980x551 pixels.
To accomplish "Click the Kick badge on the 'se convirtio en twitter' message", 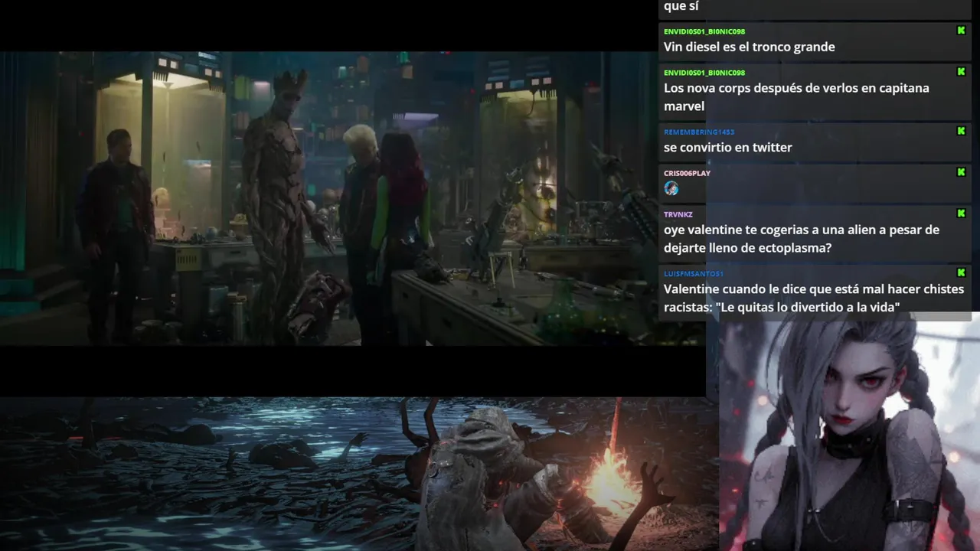I will [961, 131].
